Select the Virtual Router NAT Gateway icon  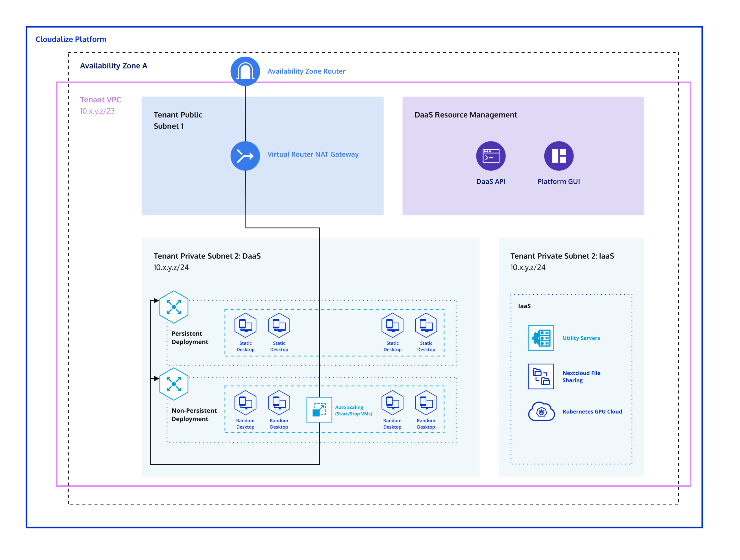245,156
